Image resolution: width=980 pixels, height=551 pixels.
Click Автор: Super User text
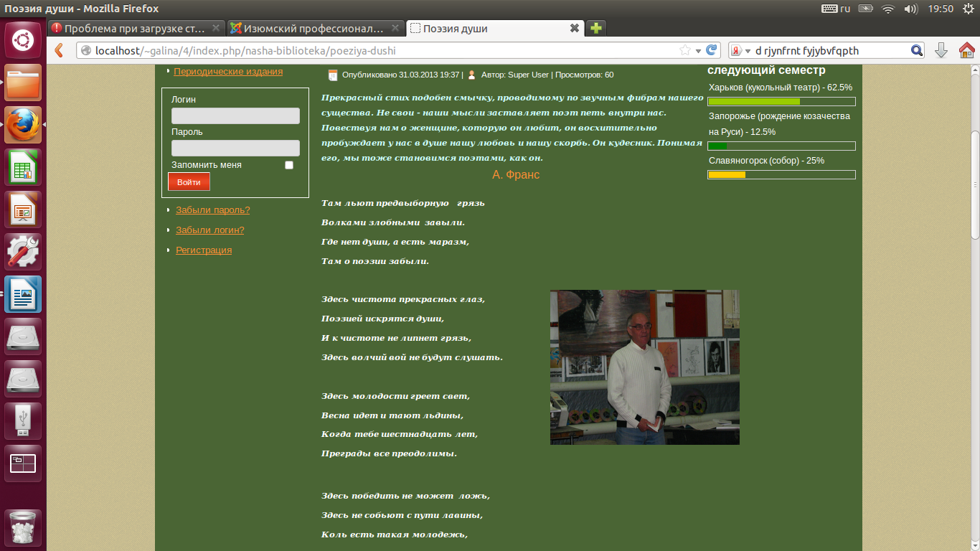[x=515, y=75]
